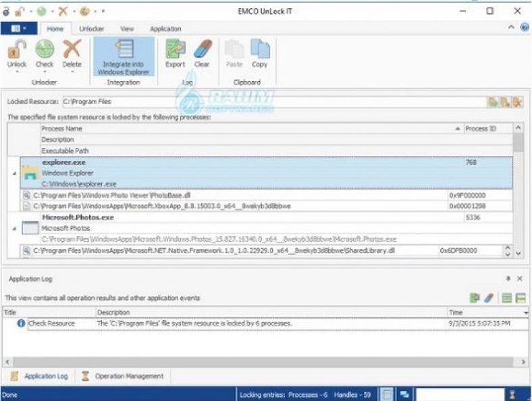Open the quick access toolbar customize arrow
The width and height of the screenshot is (532, 401).
pyautogui.click(x=103, y=11)
